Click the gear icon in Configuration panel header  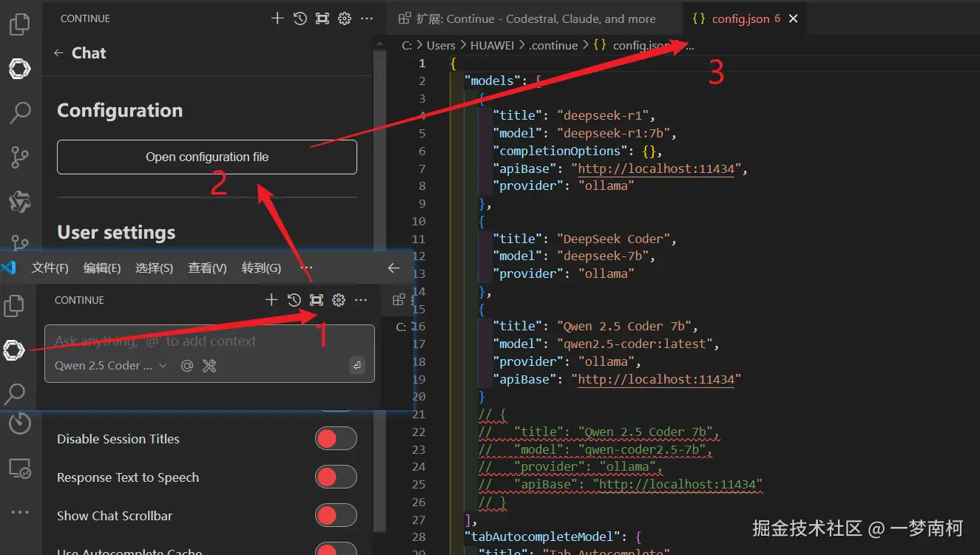(344, 18)
